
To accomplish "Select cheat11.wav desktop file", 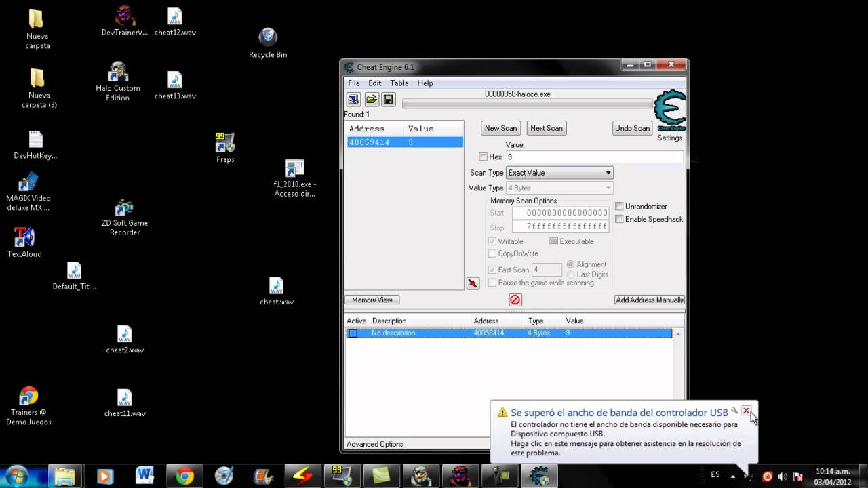I will [x=125, y=403].
